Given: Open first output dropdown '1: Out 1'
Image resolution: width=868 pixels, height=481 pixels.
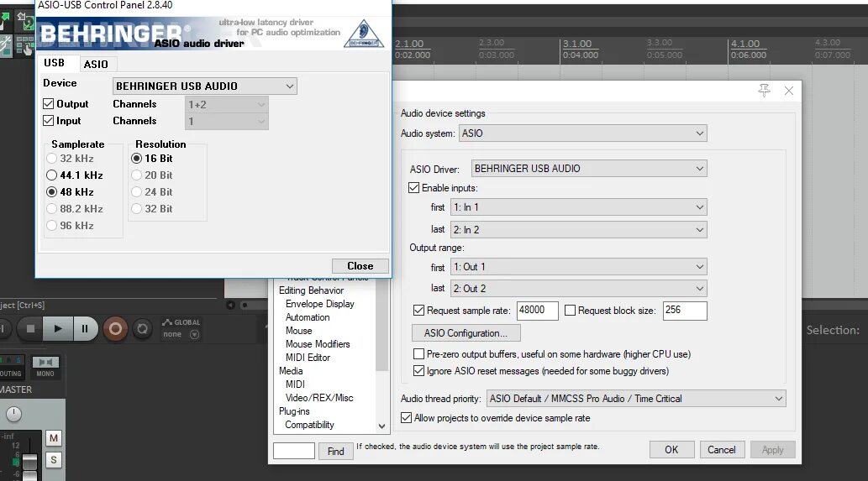Looking at the screenshot, I should tap(578, 267).
